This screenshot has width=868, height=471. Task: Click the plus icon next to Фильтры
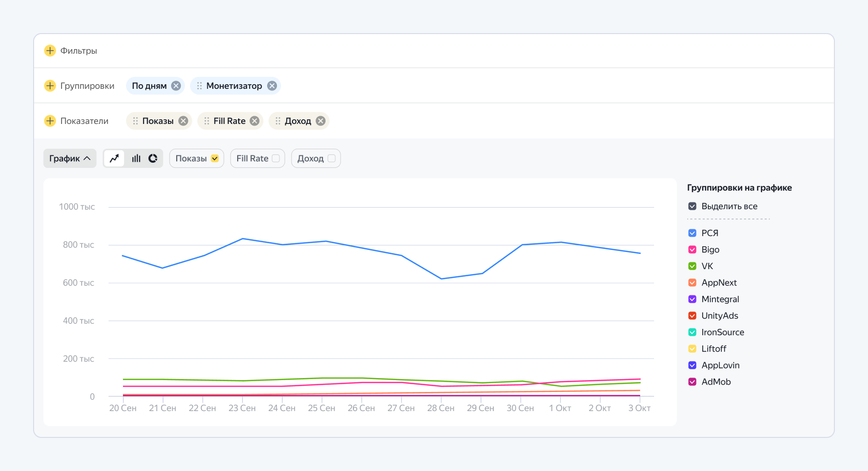pyautogui.click(x=50, y=51)
